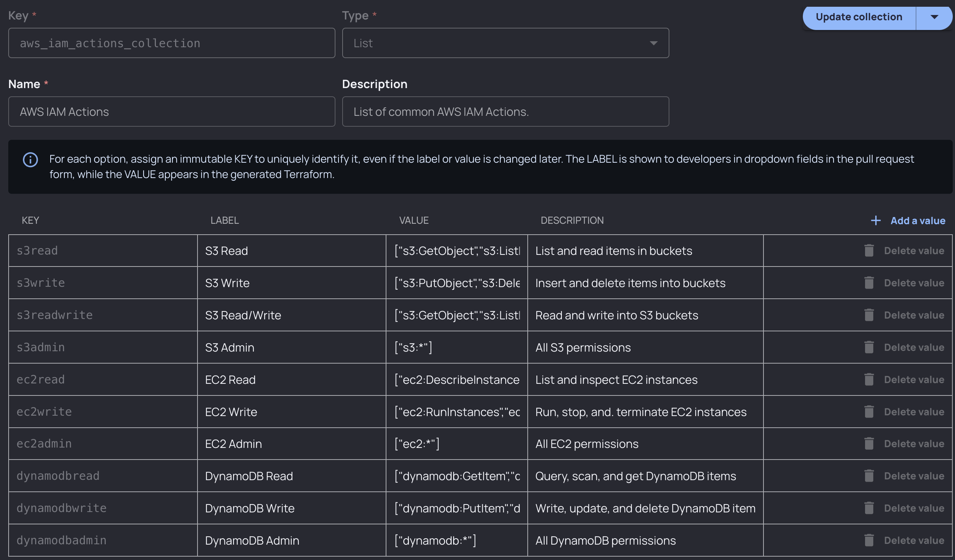Edit the S3 Read label cell
955x560 pixels.
click(292, 250)
